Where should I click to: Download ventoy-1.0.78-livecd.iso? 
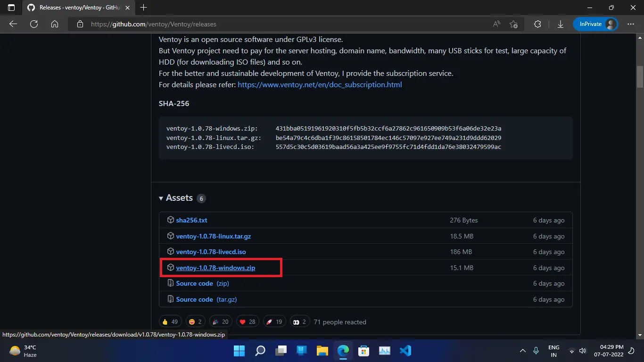(x=211, y=252)
